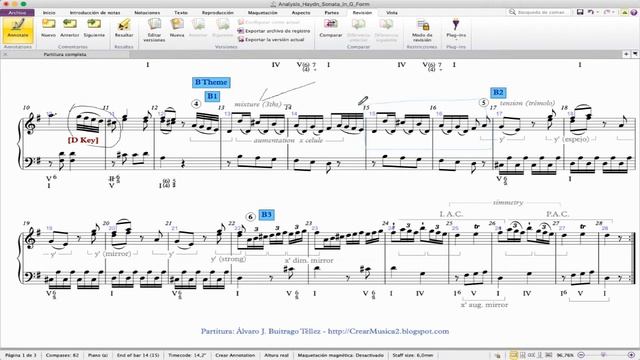Open the Aspecto ribbon tab
This screenshot has width=640, height=360.
(301, 13)
